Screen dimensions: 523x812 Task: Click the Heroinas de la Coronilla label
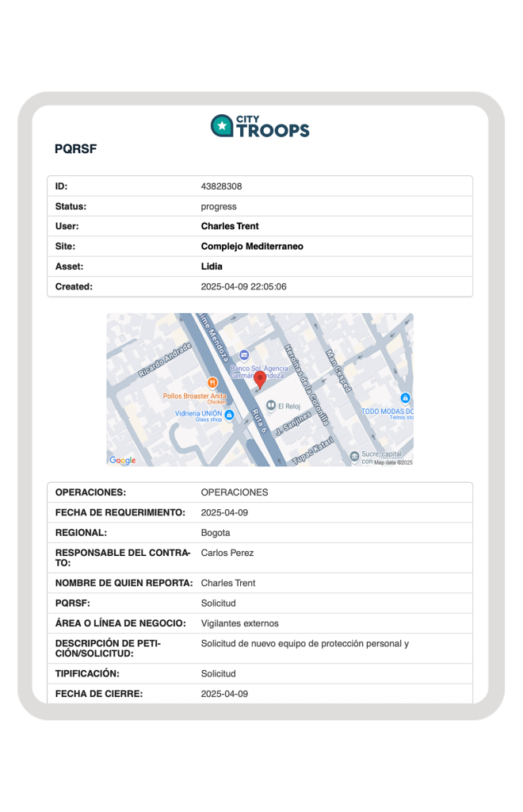(307, 385)
